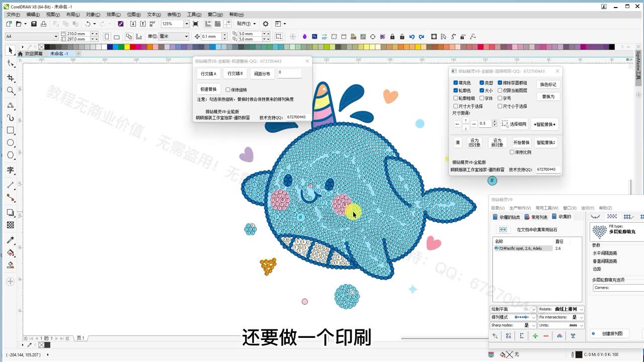Click the Save icon in toolbar
The image size is (644, 362).
pyautogui.click(x=34, y=24)
